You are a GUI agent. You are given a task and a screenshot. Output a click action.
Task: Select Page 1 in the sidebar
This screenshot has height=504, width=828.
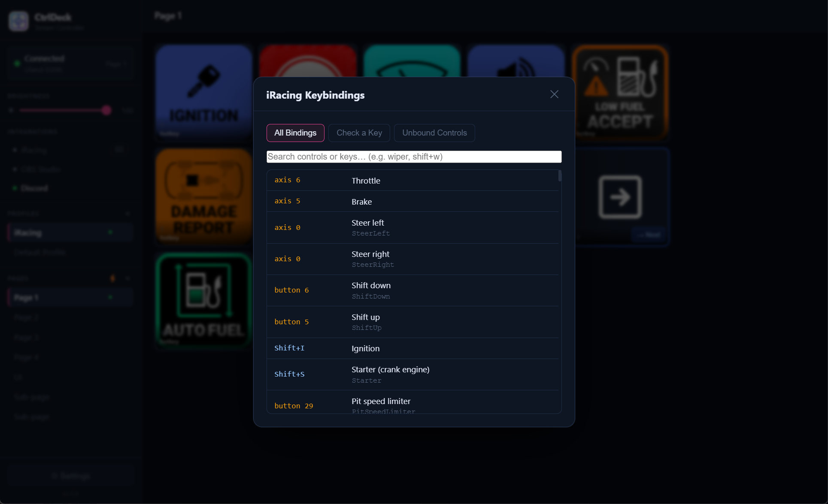tap(70, 298)
